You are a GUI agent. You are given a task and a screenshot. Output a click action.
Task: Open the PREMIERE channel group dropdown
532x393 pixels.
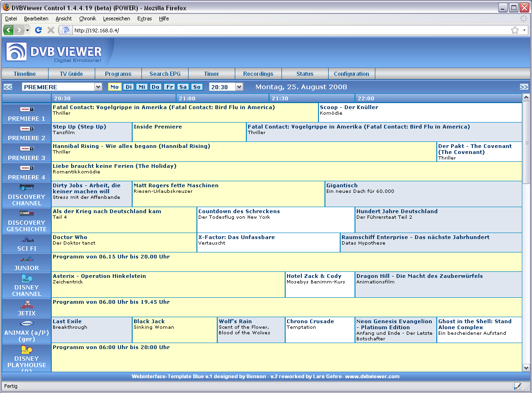[x=98, y=87]
